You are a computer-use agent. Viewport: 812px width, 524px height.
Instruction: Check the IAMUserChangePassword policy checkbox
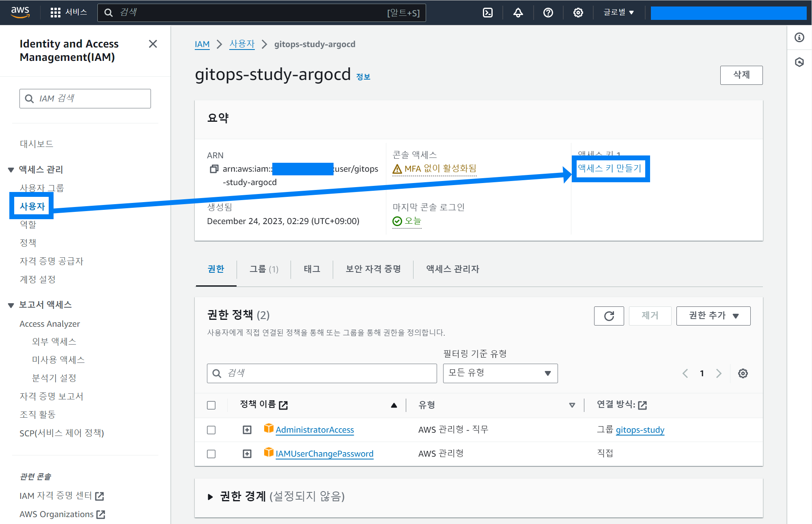coord(211,454)
